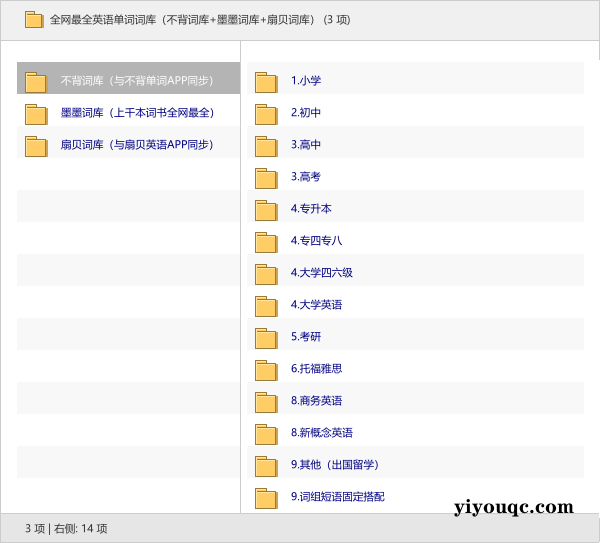600x543 pixels.
Task: Click the folder icon next to 2.初中
Action: [x=265, y=114]
